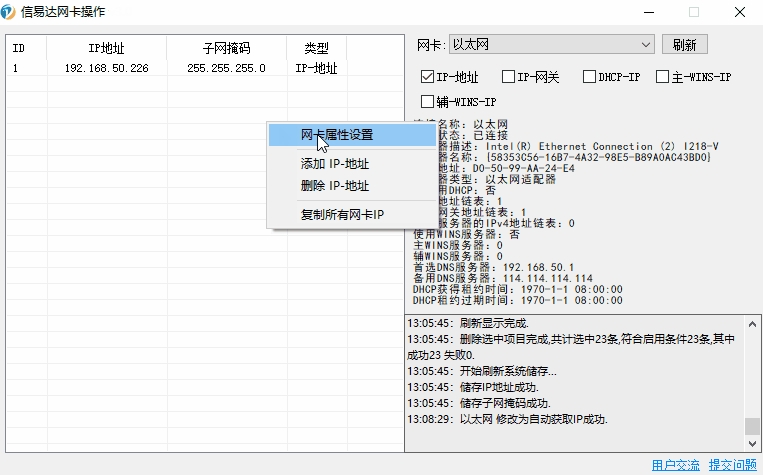Image resolution: width=763 pixels, height=475 pixels.
Task: Open the 用户交流 link
Action: [676, 465]
